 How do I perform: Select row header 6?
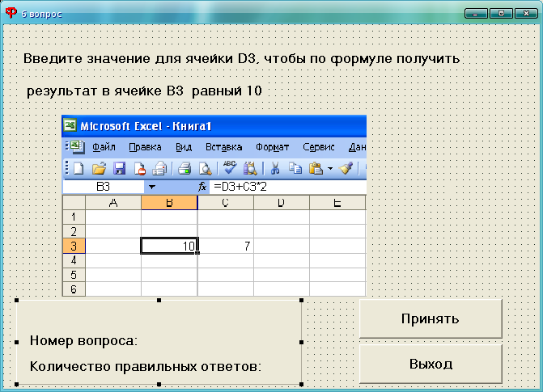point(74,289)
